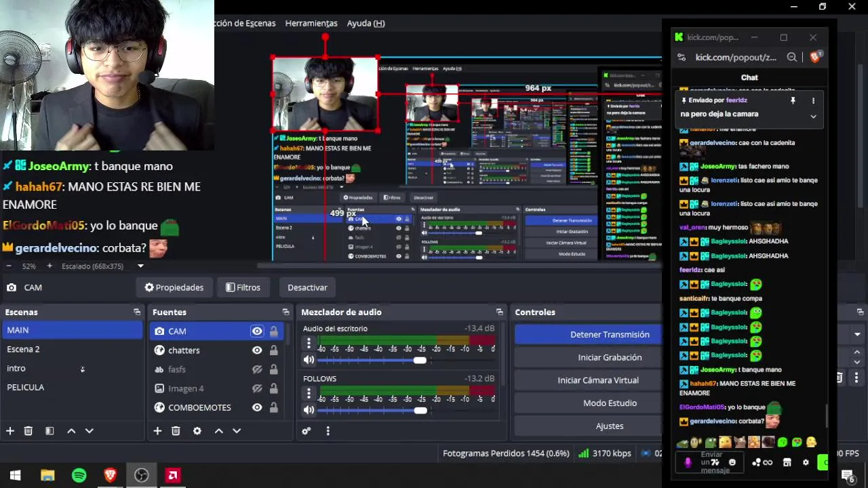Hide the CAM source with its eye icon
This screenshot has height=488, width=868.
point(257,331)
